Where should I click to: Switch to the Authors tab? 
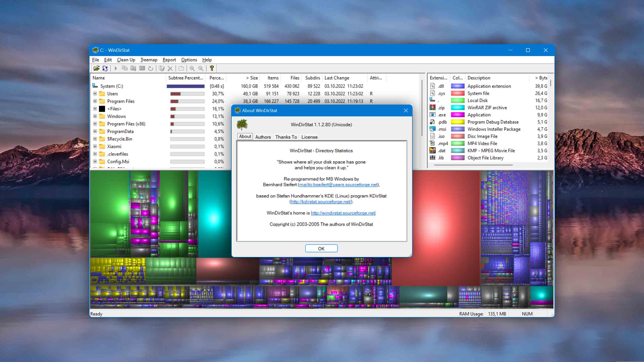(x=263, y=137)
